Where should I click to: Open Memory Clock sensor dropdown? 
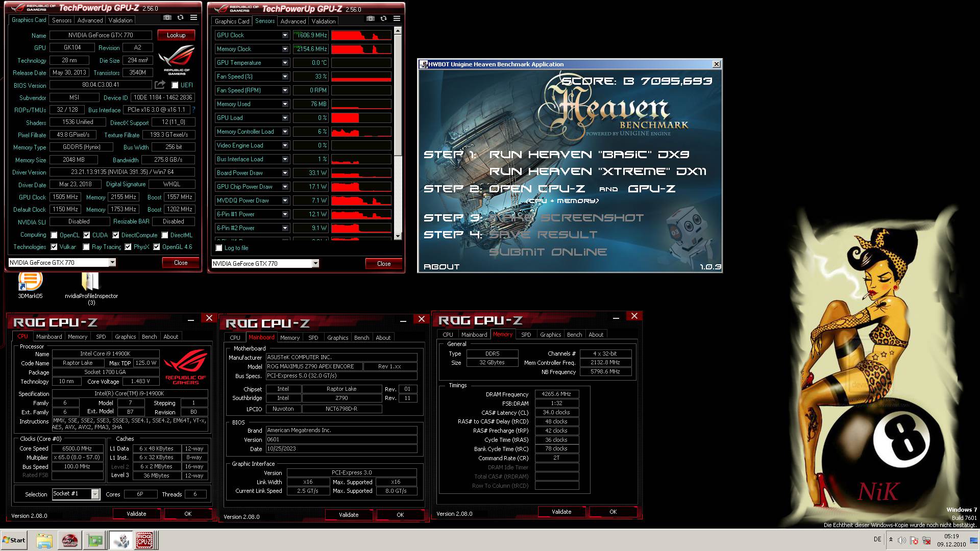pos(285,49)
